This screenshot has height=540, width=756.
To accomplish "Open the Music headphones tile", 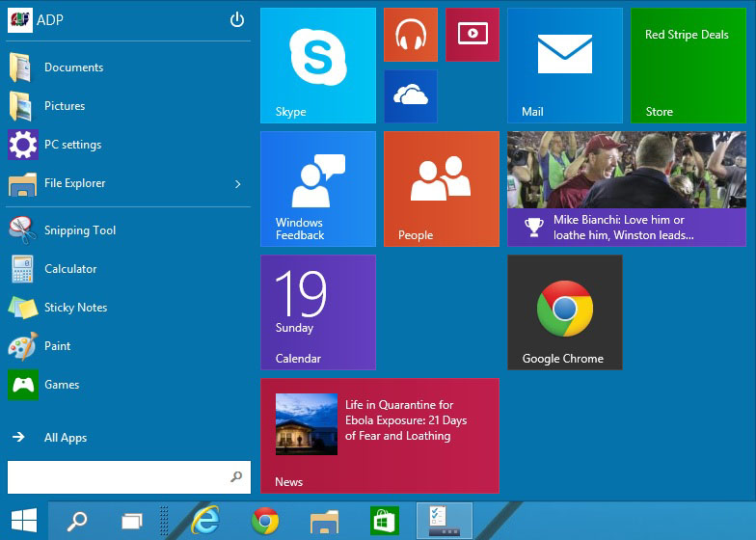I will coord(411,35).
